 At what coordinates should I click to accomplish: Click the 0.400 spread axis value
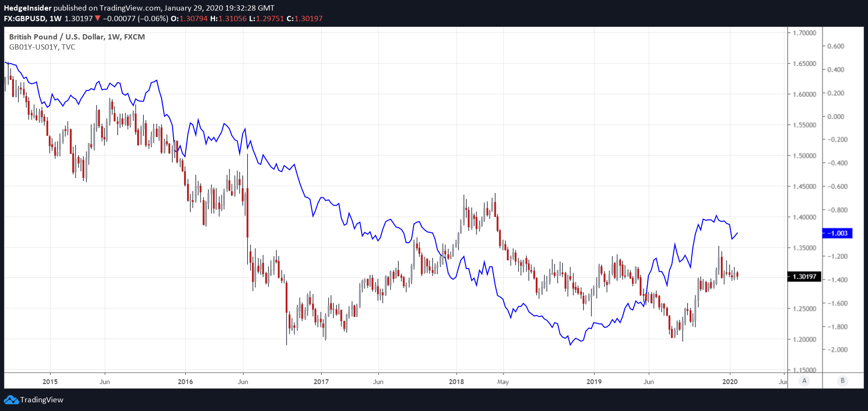point(836,70)
